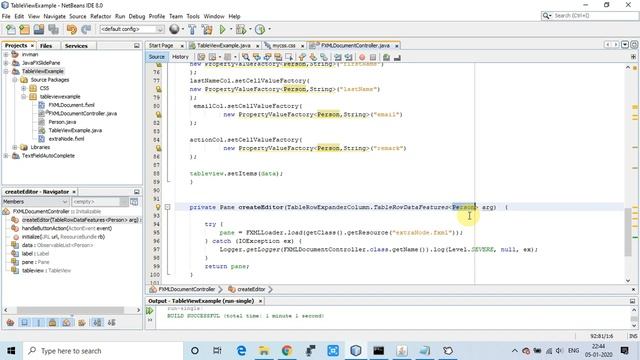
Task: Open the Refactor menu
Action: (x=100, y=16)
